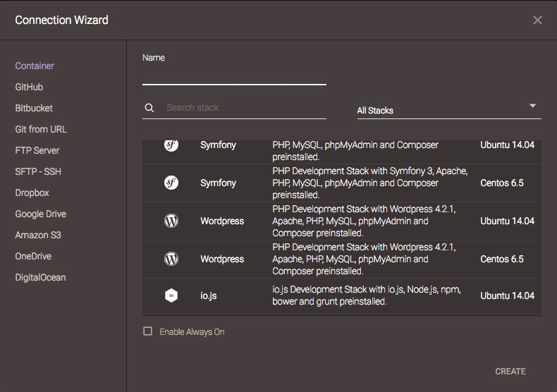This screenshot has width=557, height=392.
Task: Choose Git from URL connection type
Action: point(41,129)
